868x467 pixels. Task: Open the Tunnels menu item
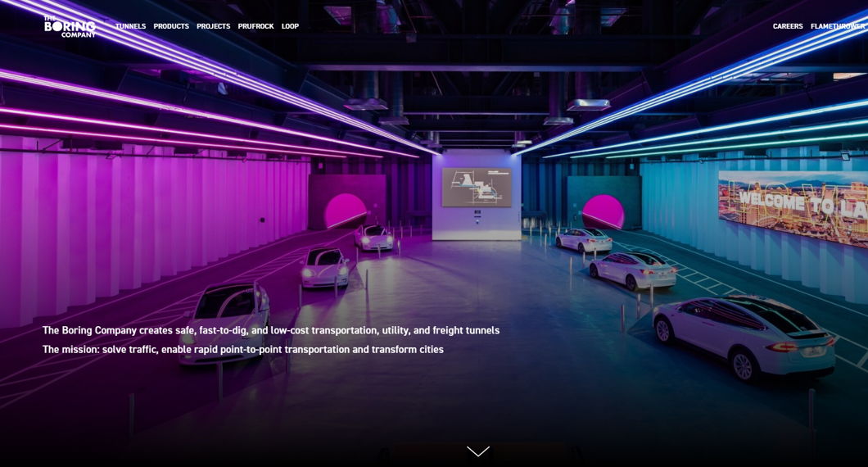point(131,26)
